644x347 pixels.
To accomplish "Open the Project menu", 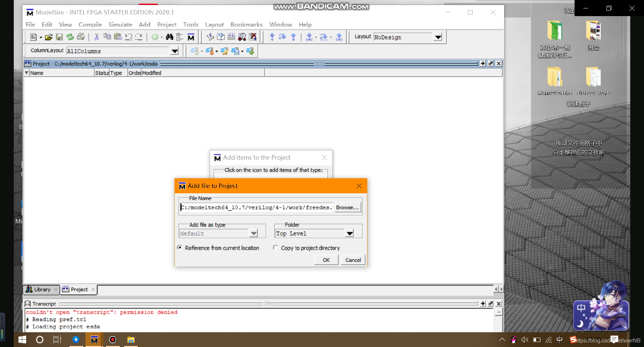I will [167, 24].
